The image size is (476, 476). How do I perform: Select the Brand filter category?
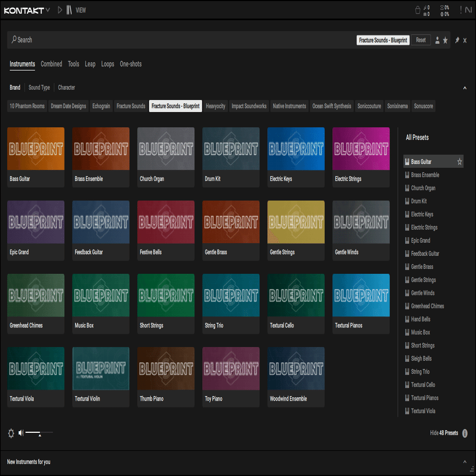[15, 87]
